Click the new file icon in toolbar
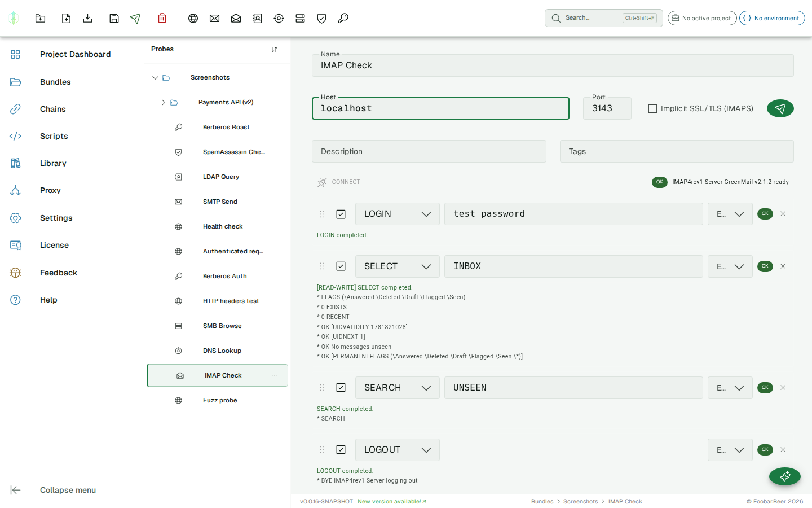Image resolution: width=812 pixels, height=508 pixels. [66, 18]
